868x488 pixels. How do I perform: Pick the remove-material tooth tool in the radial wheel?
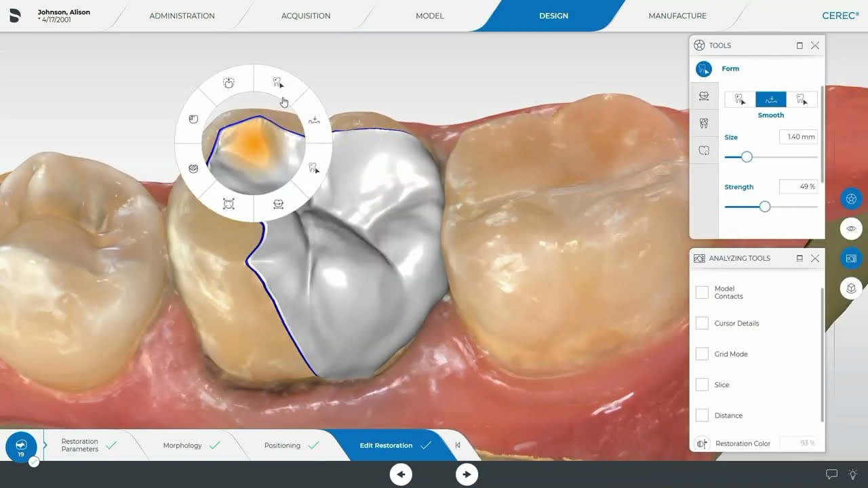(x=314, y=167)
